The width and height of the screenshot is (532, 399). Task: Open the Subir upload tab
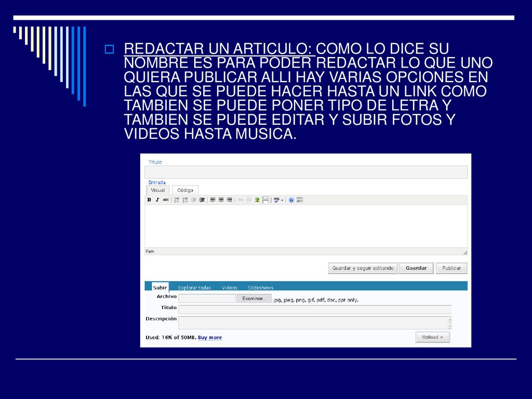160,287
